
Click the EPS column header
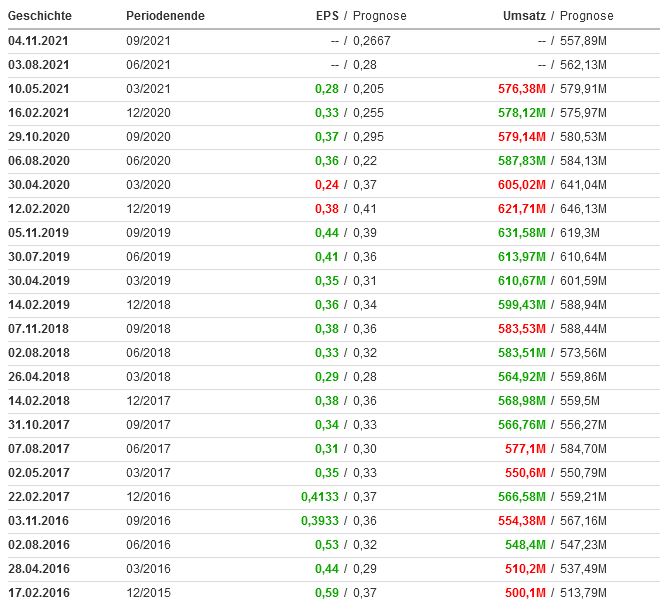(327, 16)
